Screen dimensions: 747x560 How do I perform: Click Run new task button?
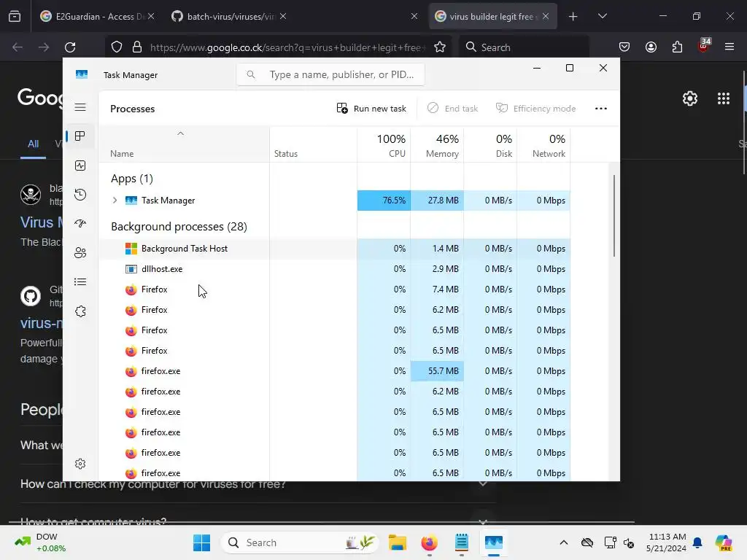pyautogui.click(x=371, y=109)
